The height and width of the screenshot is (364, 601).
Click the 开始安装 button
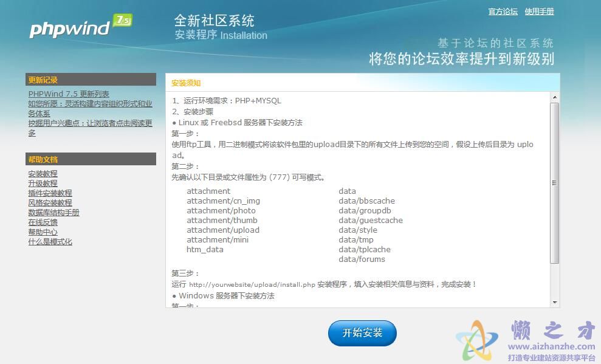point(362,333)
